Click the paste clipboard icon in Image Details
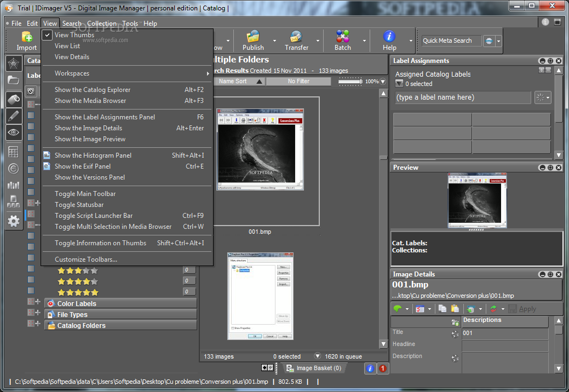The width and height of the screenshot is (569, 392). pos(455,309)
